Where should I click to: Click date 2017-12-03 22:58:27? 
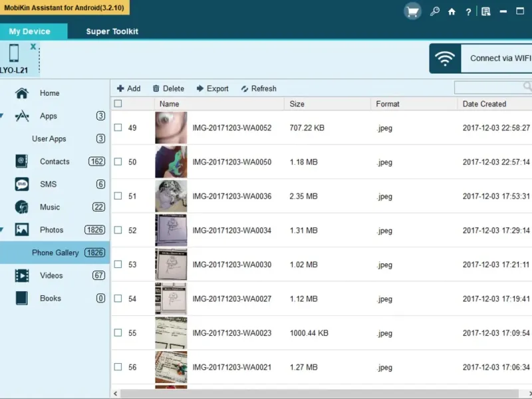(x=496, y=128)
